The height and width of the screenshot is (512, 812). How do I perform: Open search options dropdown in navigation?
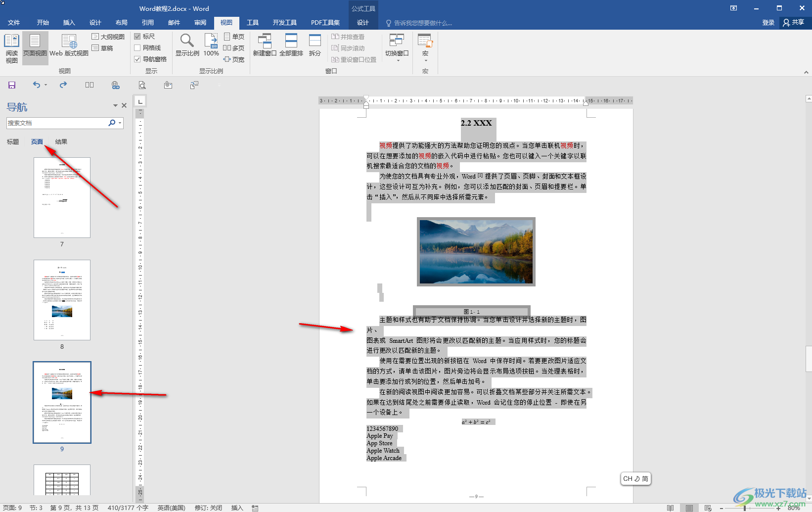[120, 123]
